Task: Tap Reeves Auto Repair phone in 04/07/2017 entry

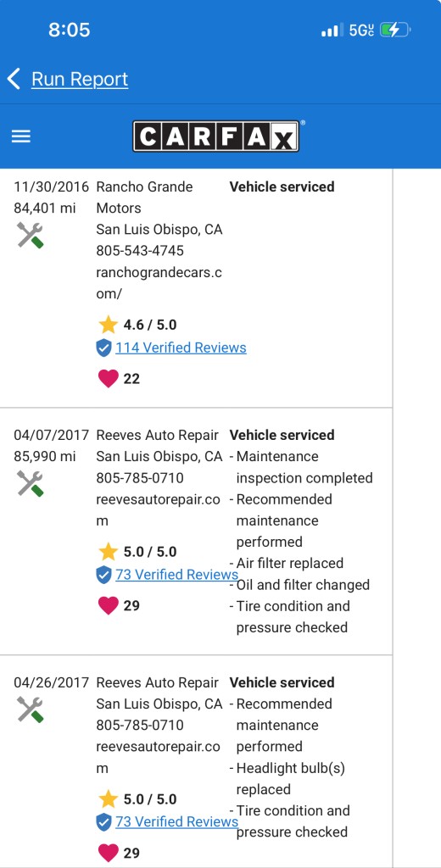Action: [x=140, y=478]
